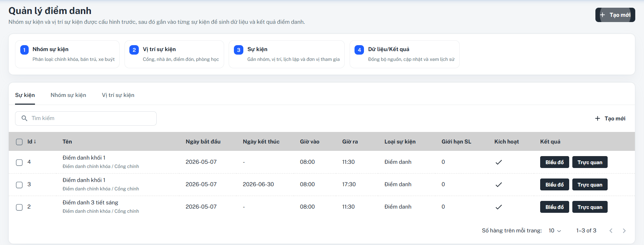Click Điểm danh khối 1 in row 4

(x=84, y=158)
